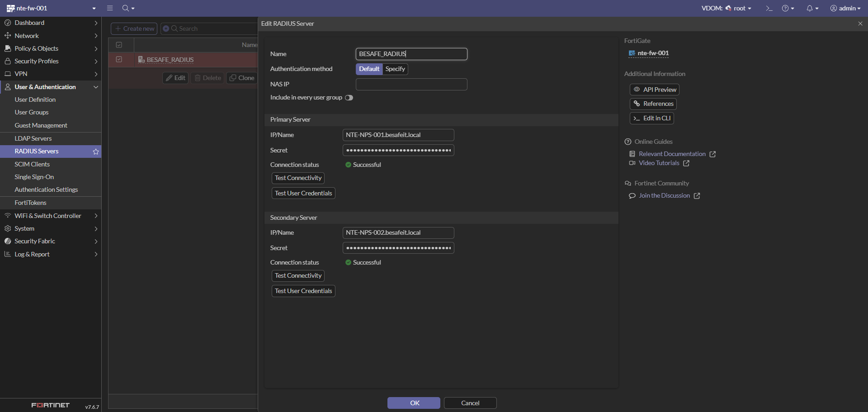Viewport: 868px width, 412px height.
Task: Expand the Network menu
Action: (51, 35)
